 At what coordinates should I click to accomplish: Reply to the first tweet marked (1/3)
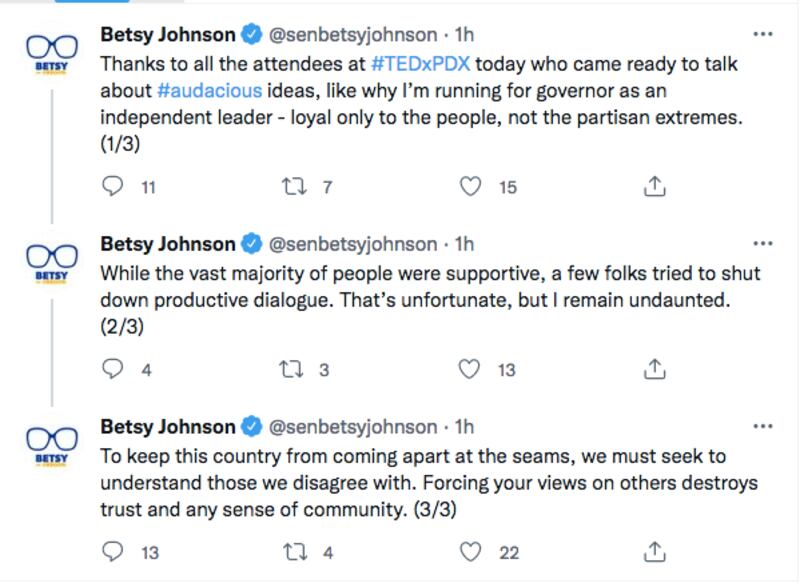(113, 187)
